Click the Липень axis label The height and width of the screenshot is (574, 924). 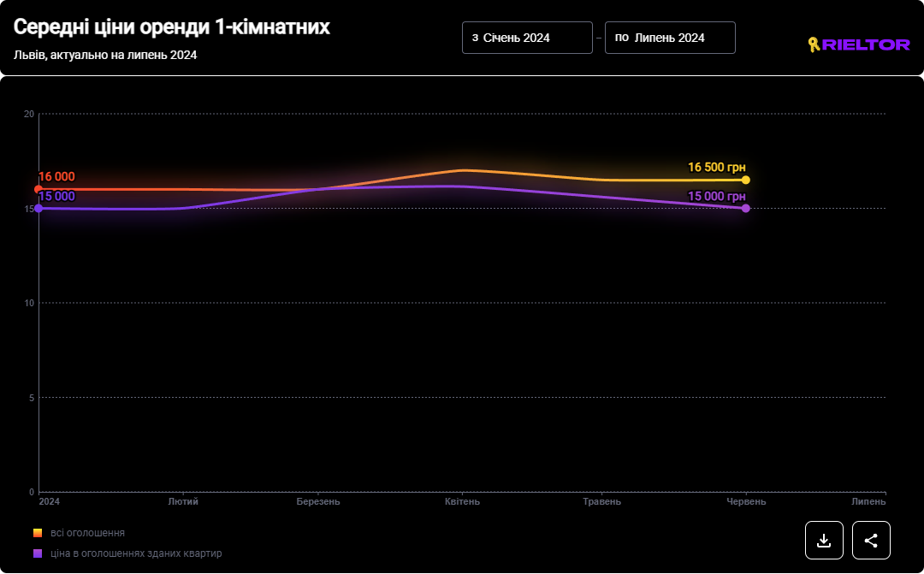[868, 501]
